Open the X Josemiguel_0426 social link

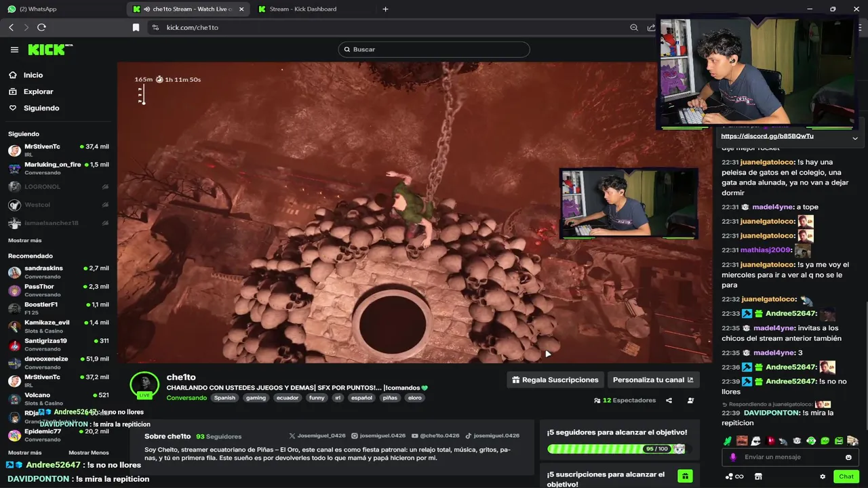(x=317, y=436)
